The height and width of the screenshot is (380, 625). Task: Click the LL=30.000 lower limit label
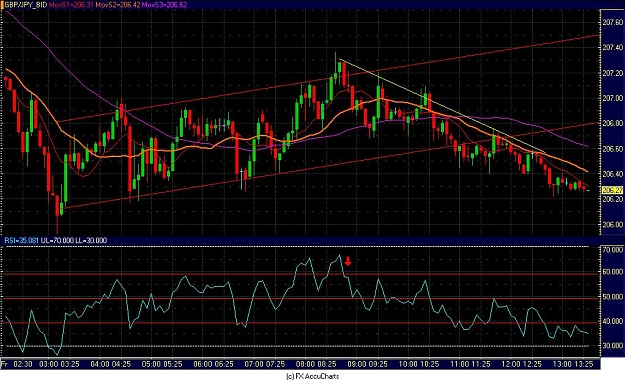(91, 240)
